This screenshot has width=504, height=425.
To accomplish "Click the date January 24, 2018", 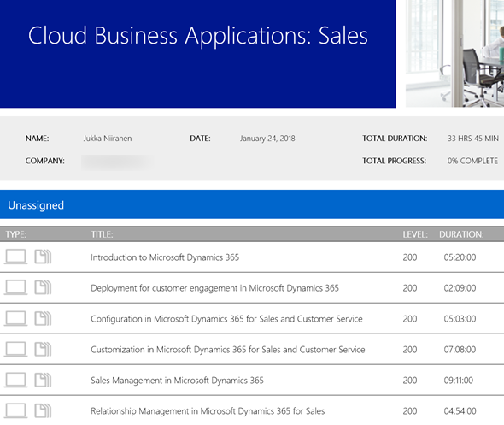I will [x=267, y=139].
